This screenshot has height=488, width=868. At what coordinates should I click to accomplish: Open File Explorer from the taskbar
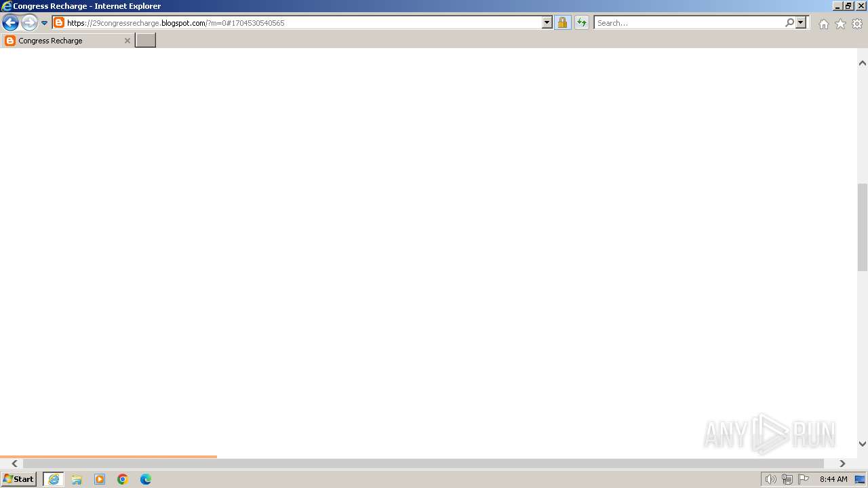pyautogui.click(x=77, y=479)
